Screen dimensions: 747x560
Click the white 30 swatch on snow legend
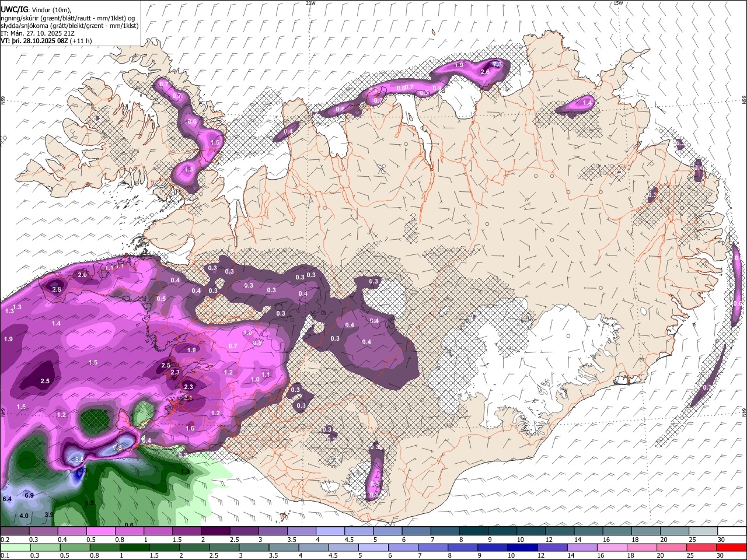click(x=732, y=531)
